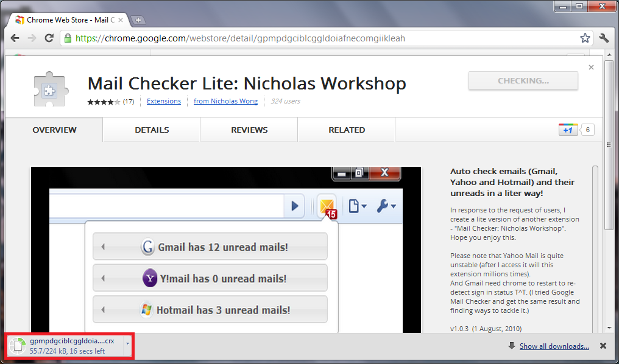
Task: Click the page scrollbar up arrow
Action: [x=609, y=55]
